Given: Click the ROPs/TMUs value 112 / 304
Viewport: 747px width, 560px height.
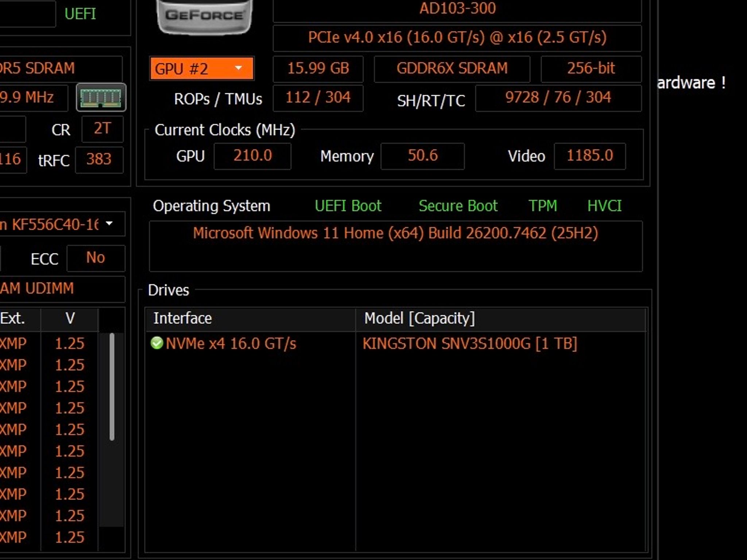Looking at the screenshot, I should click(x=318, y=98).
